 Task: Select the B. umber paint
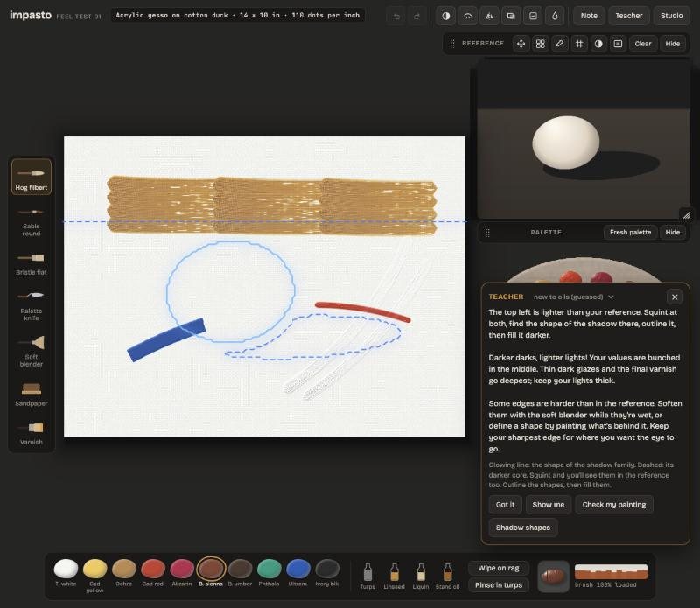point(240,573)
